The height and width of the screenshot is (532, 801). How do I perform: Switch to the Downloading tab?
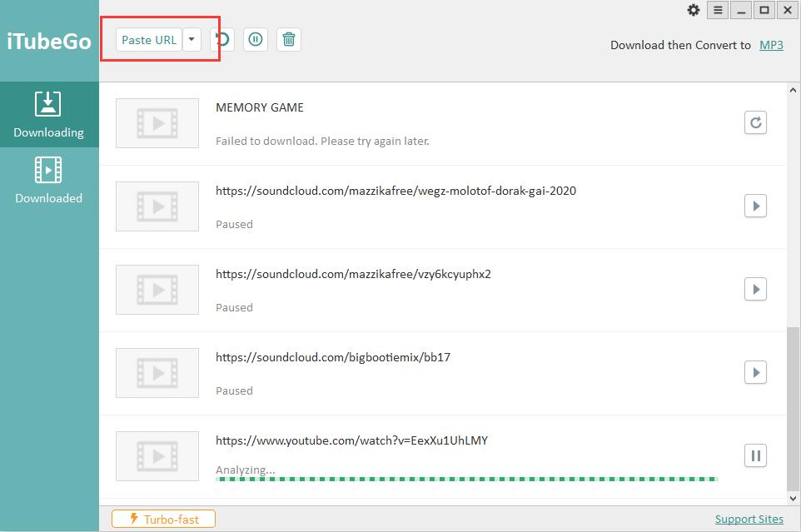click(49, 114)
